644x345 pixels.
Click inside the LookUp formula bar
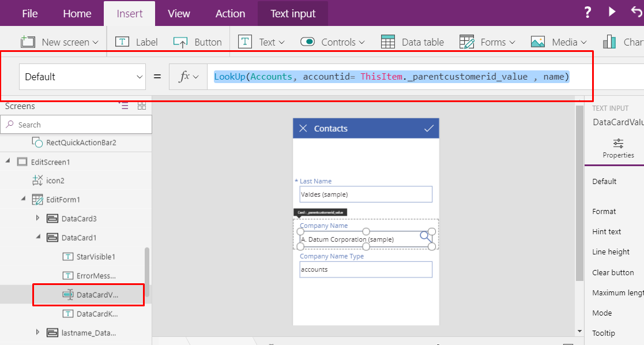pyautogui.click(x=391, y=77)
